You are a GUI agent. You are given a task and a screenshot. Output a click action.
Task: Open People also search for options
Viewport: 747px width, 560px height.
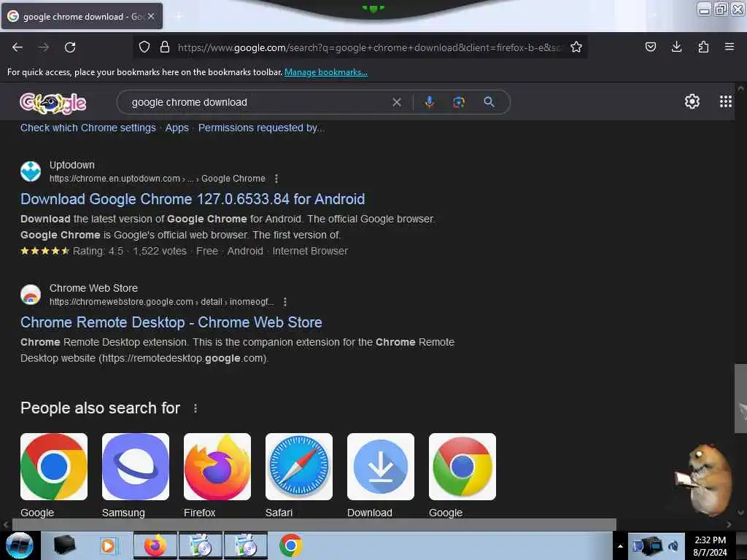196,408
